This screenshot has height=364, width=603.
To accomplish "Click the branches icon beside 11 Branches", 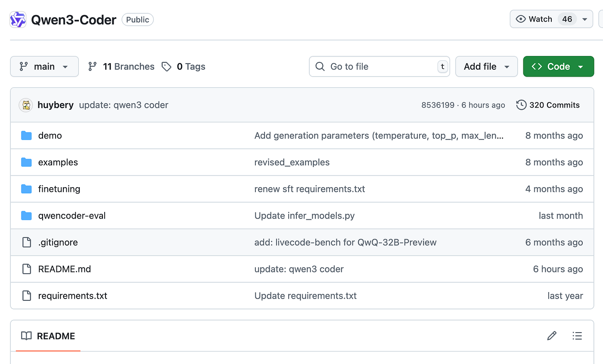I will tap(92, 67).
